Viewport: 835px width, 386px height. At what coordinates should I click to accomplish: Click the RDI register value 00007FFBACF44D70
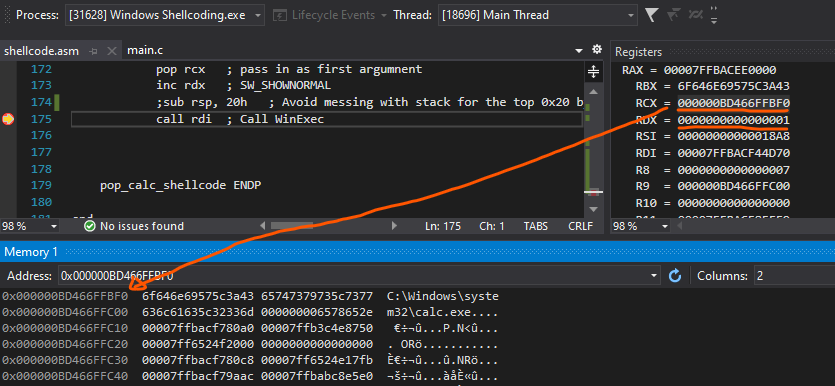733,153
